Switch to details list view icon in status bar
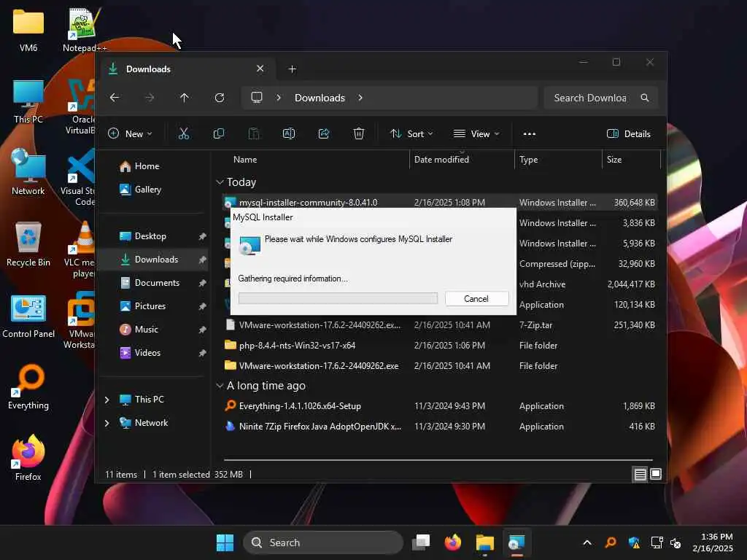Screen dimensions: 747x560 640,474
